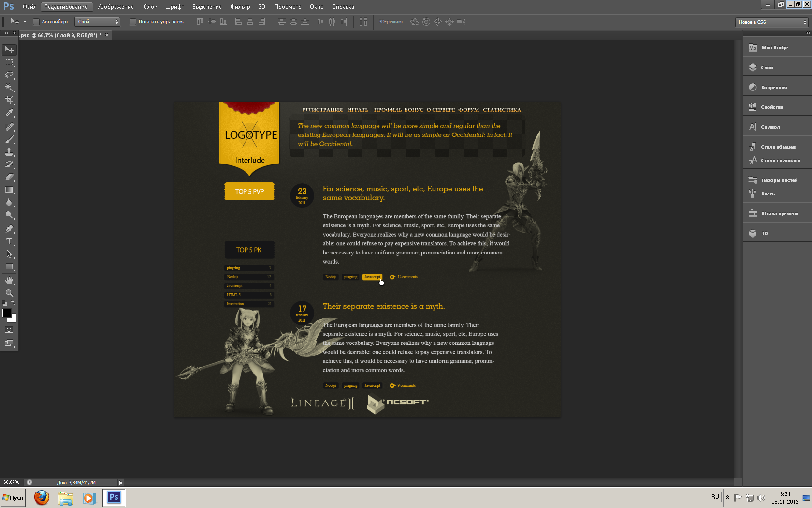812x508 pixels.
Task: Select the Eraser tool
Action: point(9,177)
